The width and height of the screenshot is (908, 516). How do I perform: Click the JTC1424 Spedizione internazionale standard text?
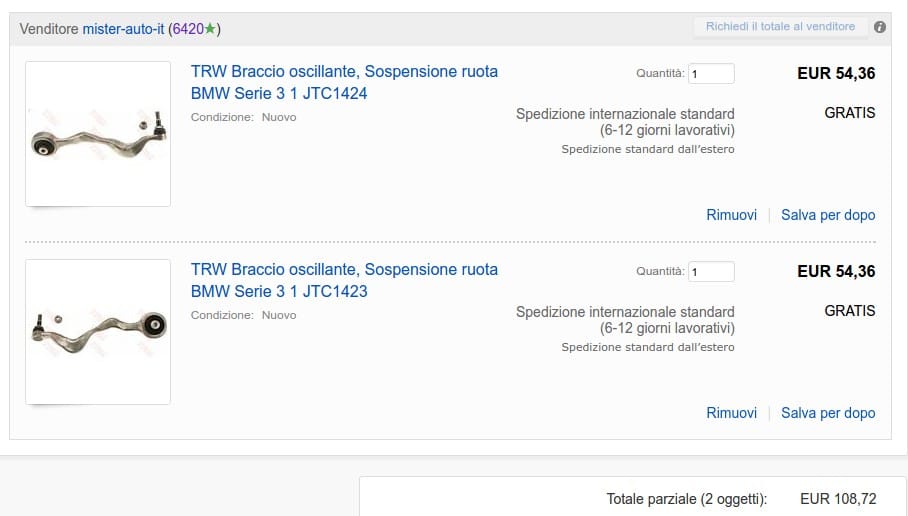(x=625, y=114)
